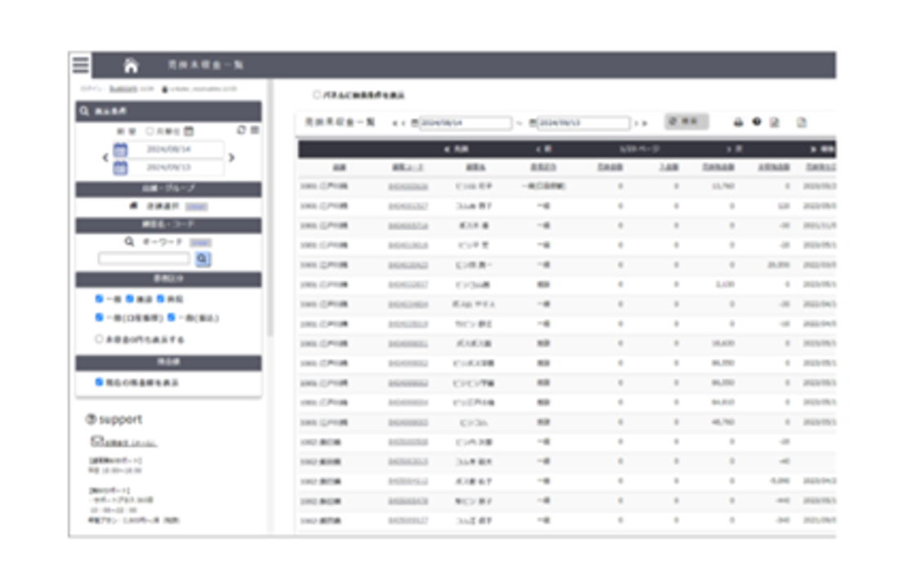Screen dimensions: 907x588
Task: Click the refresh icon in search conditions panel
Action: (x=241, y=131)
